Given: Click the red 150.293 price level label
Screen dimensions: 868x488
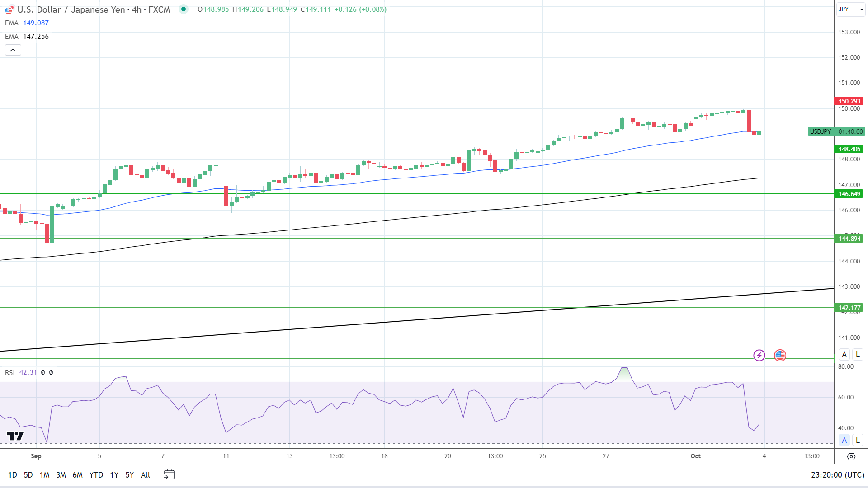Looking at the screenshot, I should pos(849,101).
